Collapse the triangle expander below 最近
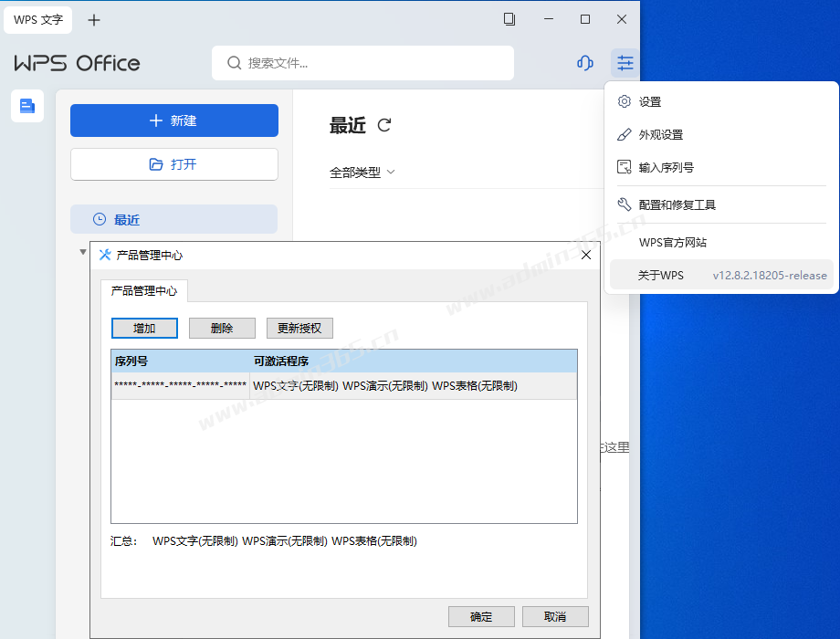The height and width of the screenshot is (639, 840). pos(82,252)
